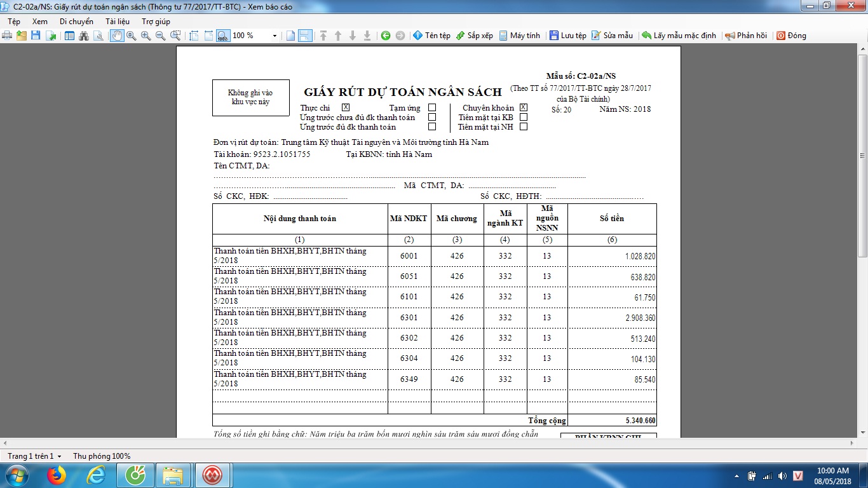Click the export document icon with green arrow
The height and width of the screenshot is (488, 868).
[51, 36]
